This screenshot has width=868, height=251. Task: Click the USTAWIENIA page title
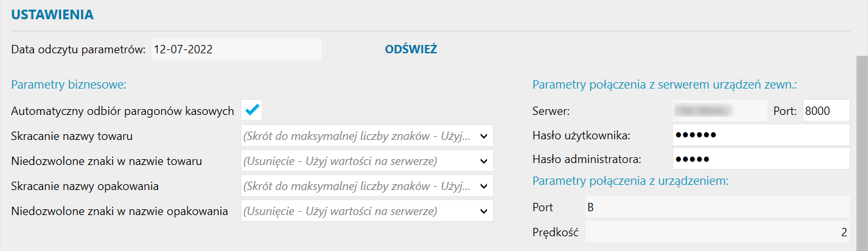[x=52, y=14]
